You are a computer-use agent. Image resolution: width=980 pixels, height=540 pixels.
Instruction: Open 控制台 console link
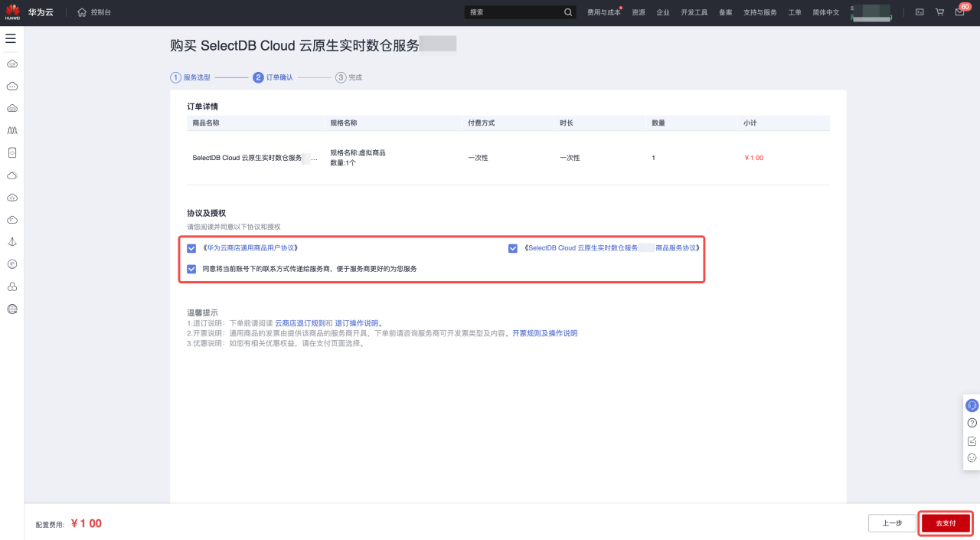[x=100, y=12]
